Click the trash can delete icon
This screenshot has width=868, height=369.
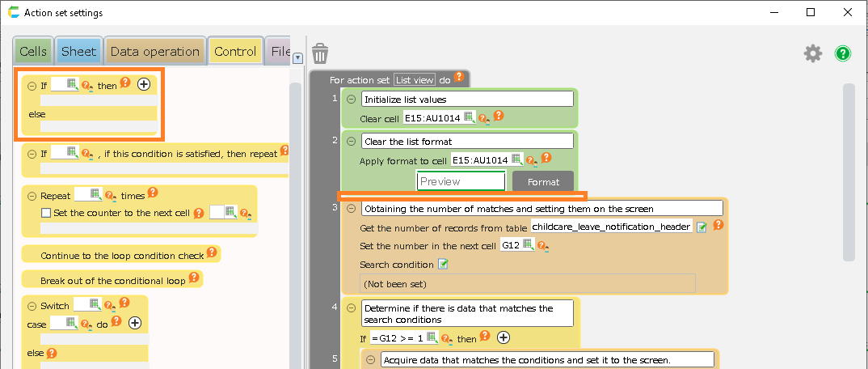[x=321, y=53]
